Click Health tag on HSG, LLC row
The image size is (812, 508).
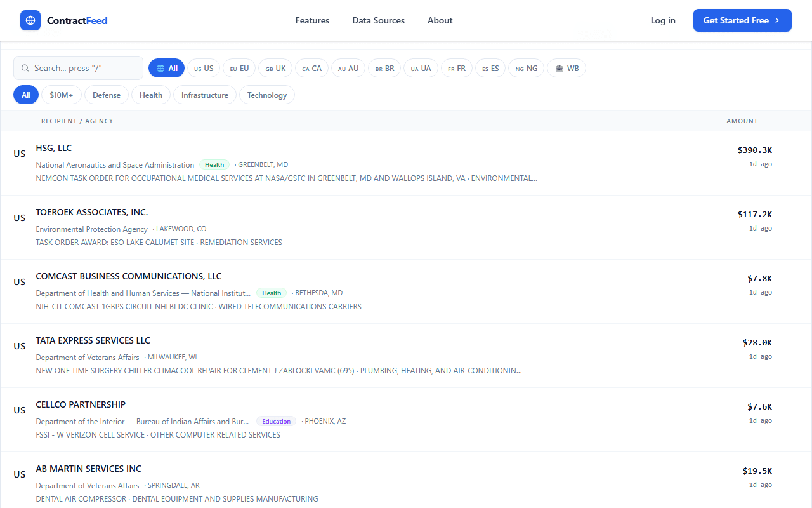tap(214, 164)
